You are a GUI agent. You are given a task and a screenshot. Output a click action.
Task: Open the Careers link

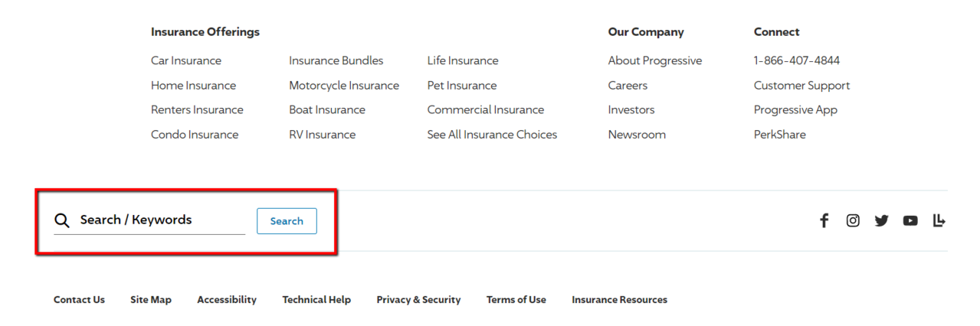pyautogui.click(x=628, y=86)
